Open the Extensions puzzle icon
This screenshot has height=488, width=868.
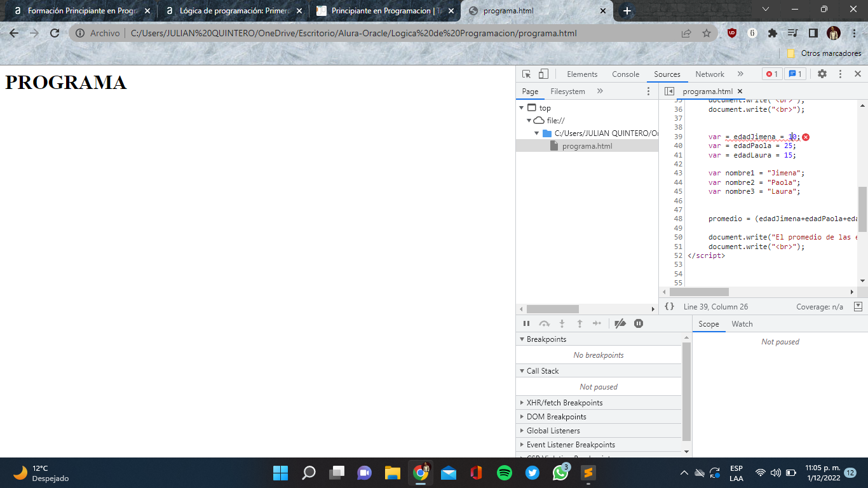(773, 33)
